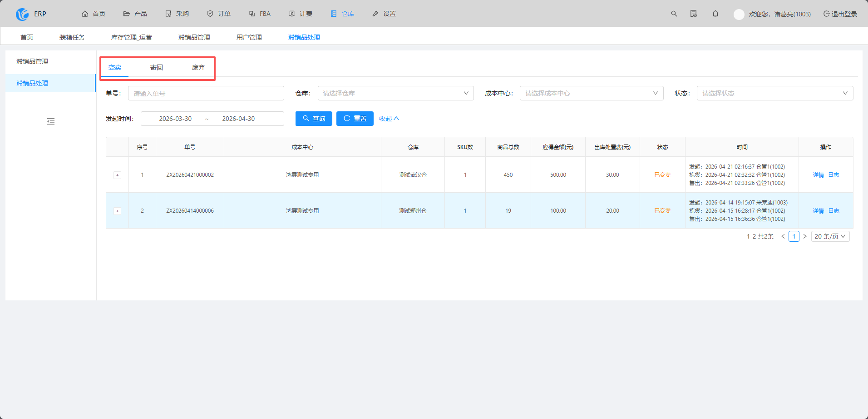The width and height of the screenshot is (868, 419).
Task: Switch to the 废弃 tab
Action: coord(198,67)
